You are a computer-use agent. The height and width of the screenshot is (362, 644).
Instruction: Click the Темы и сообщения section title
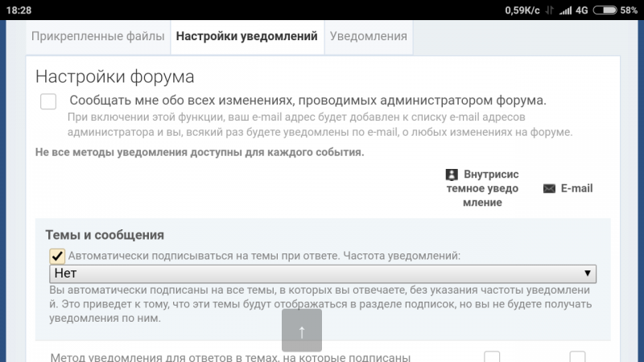(x=105, y=235)
